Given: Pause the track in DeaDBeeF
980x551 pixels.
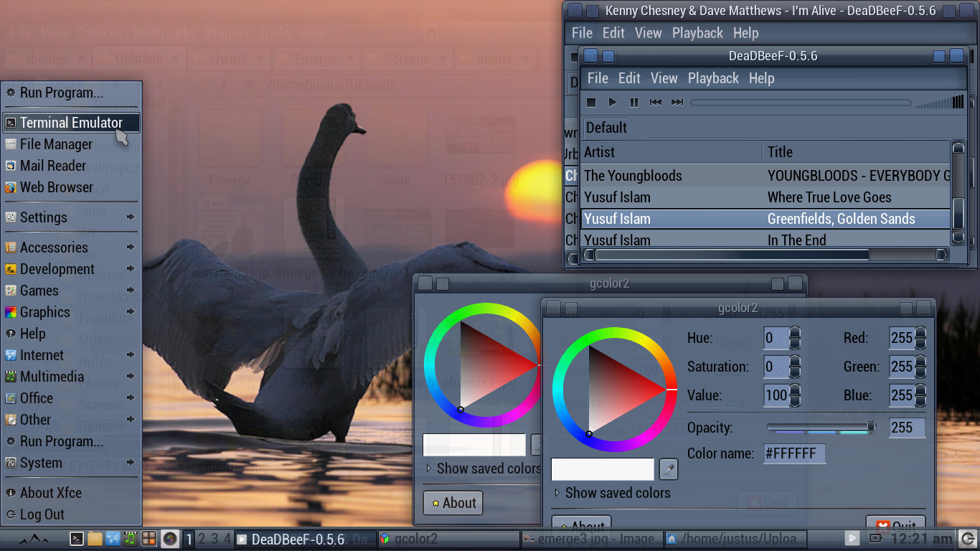Looking at the screenshot, I should pos(634,103).
